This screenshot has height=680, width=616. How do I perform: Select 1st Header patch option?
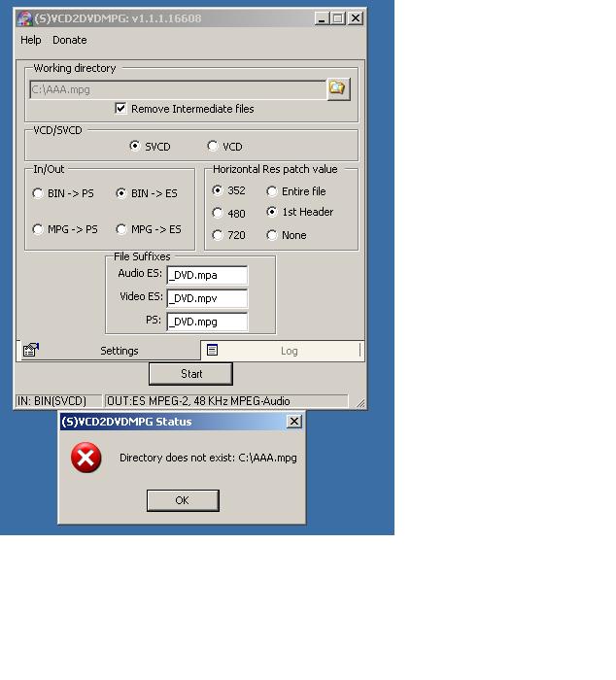pyautogui.click(x=271, y=212)
